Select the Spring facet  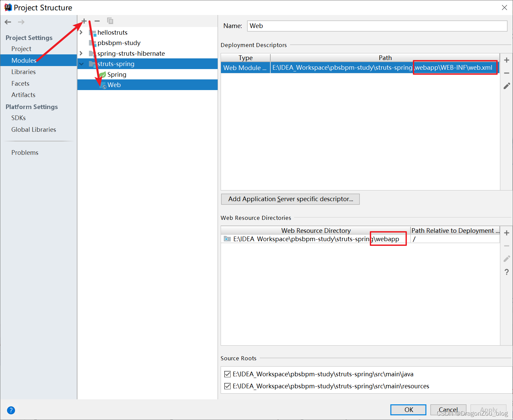148,74
